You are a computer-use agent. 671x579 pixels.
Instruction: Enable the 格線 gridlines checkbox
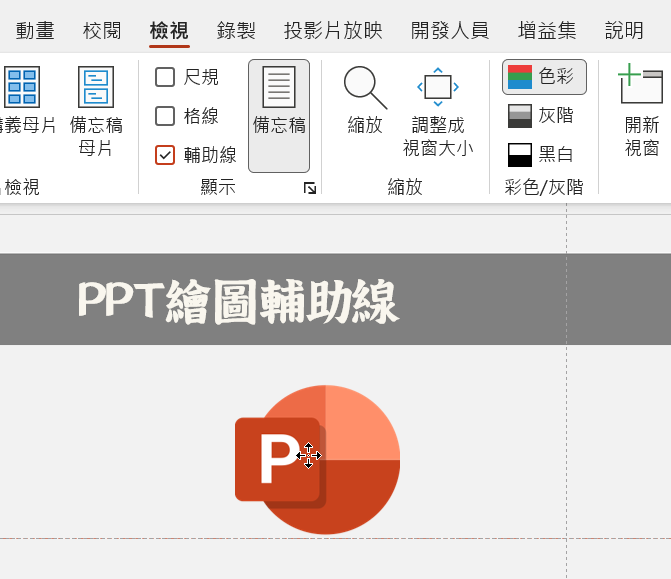coord(165,116)
